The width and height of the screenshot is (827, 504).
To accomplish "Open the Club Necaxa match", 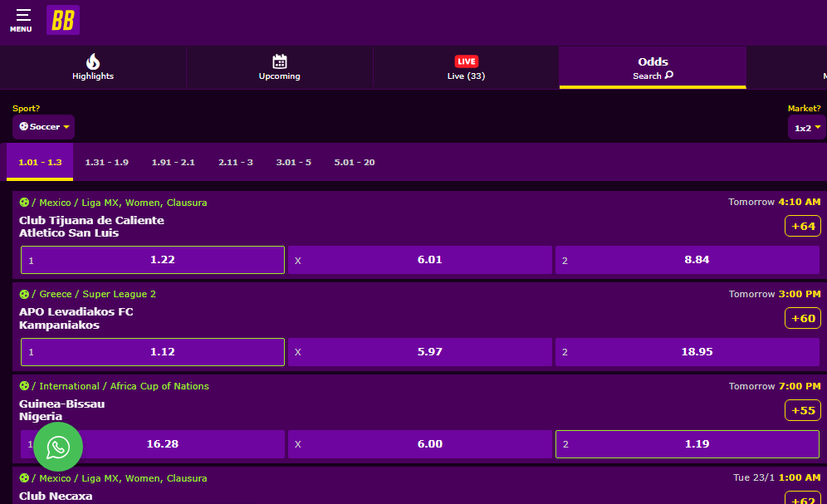I will click(56, 496).
